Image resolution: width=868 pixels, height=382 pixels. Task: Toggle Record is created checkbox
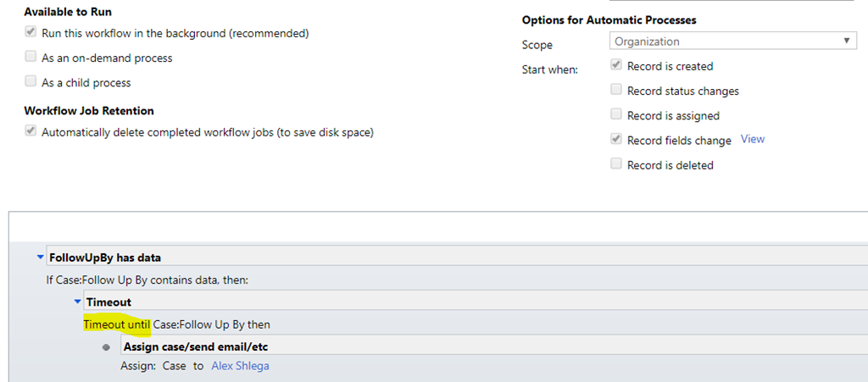[616, 66]
